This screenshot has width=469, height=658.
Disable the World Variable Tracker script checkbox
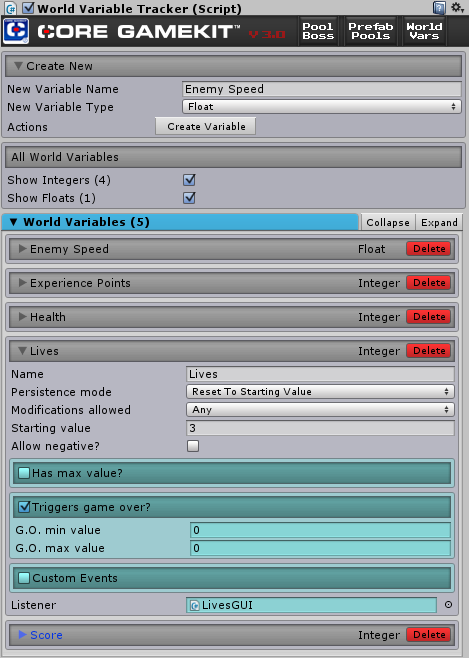[x=28, y=8]
